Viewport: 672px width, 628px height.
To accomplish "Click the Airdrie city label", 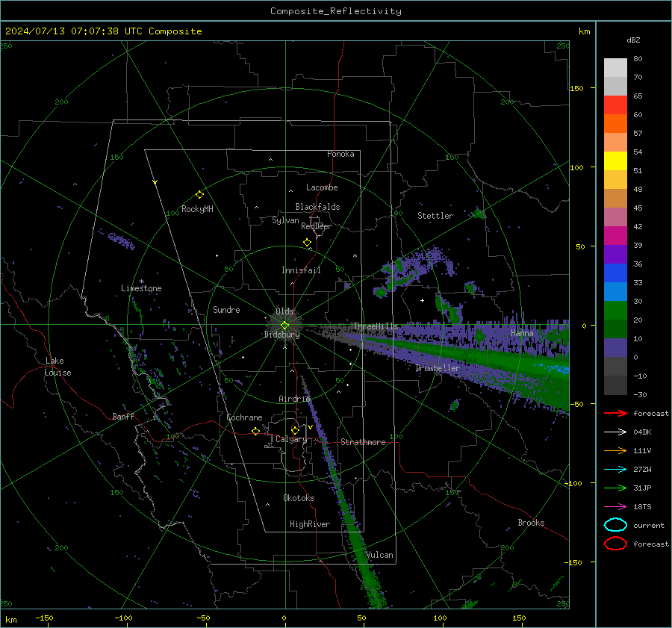I will [294, 399].
